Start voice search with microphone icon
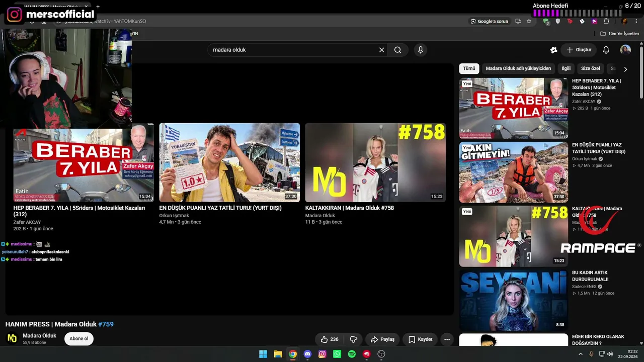 point(421,50)
